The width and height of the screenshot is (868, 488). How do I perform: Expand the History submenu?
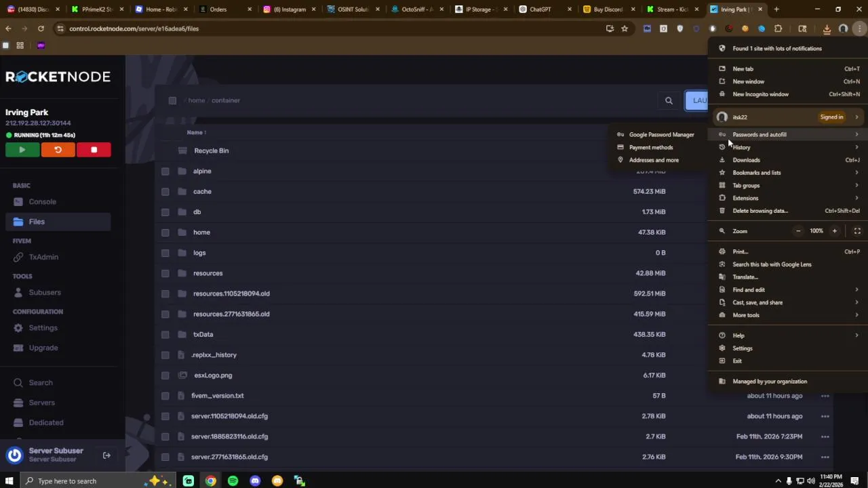click(788, 147)
